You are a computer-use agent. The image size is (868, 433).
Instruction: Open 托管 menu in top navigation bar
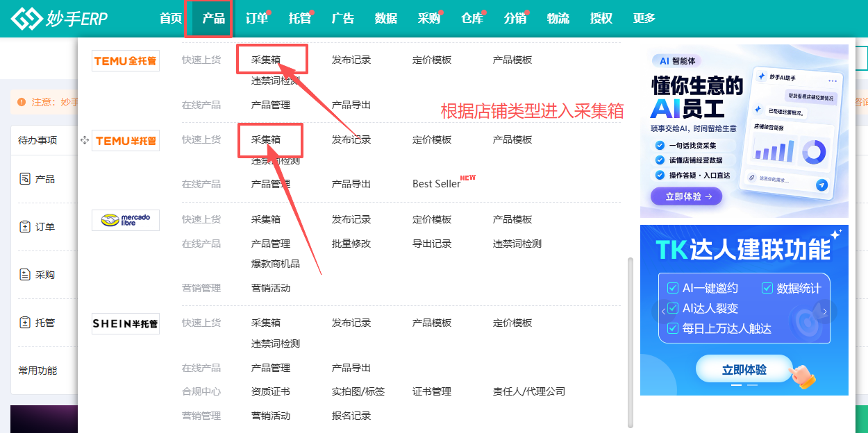coord(300,19)
